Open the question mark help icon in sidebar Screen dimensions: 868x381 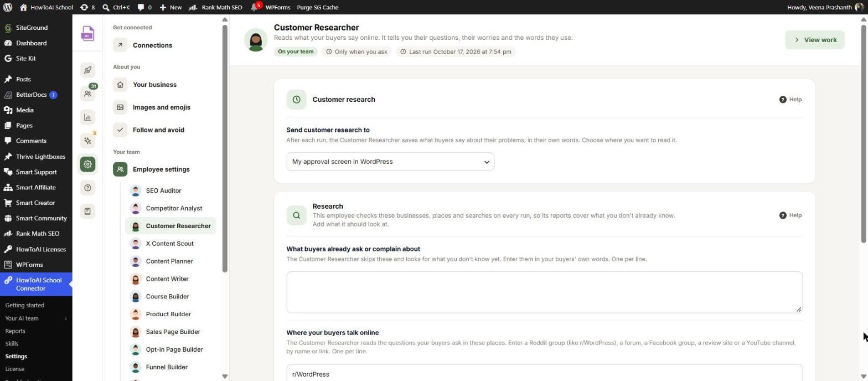point(87,188)
